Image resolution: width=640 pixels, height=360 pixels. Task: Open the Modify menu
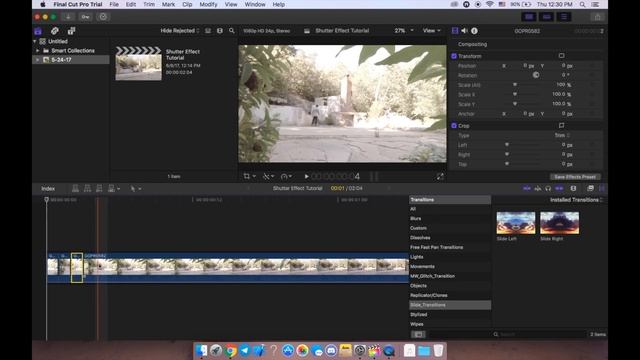[208, 4]
